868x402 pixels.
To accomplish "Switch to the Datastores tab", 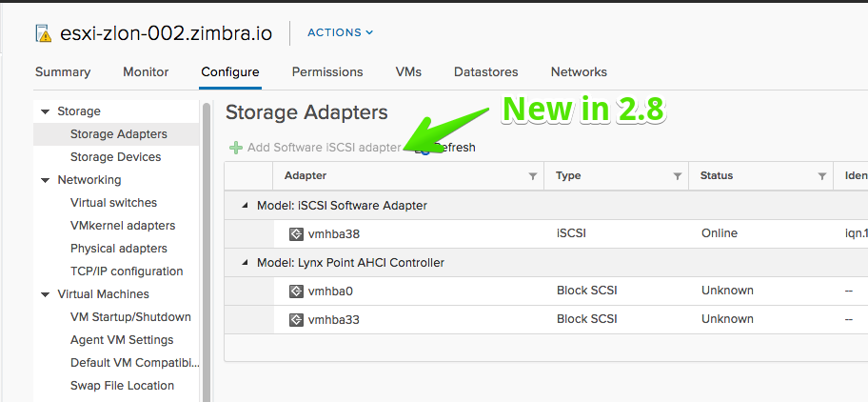I will tap(486, 72).
